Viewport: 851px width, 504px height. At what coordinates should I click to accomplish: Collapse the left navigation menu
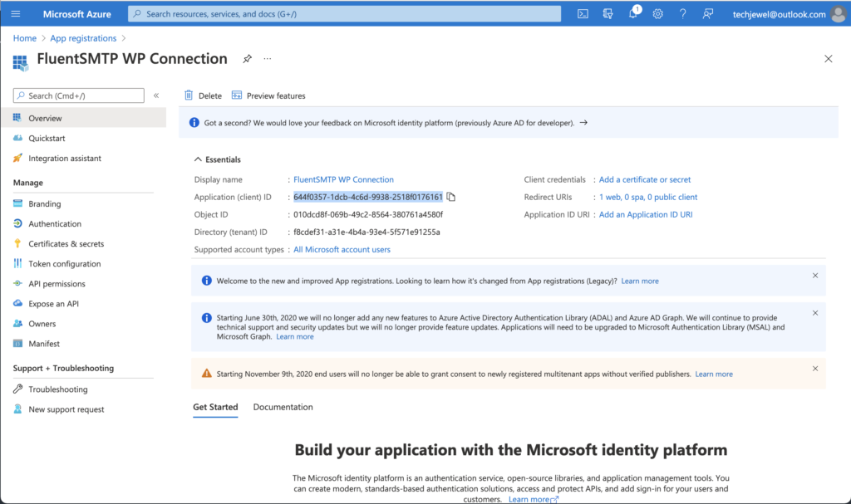(156, 95)
